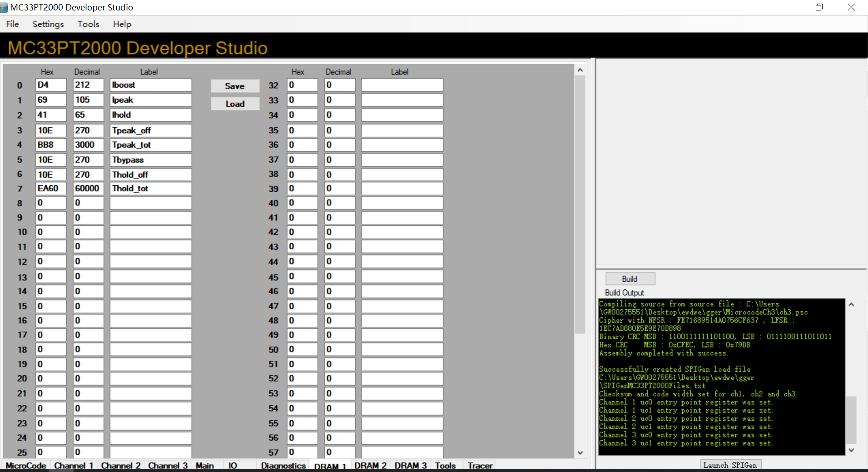Click the Thold_tot label field

151,189
